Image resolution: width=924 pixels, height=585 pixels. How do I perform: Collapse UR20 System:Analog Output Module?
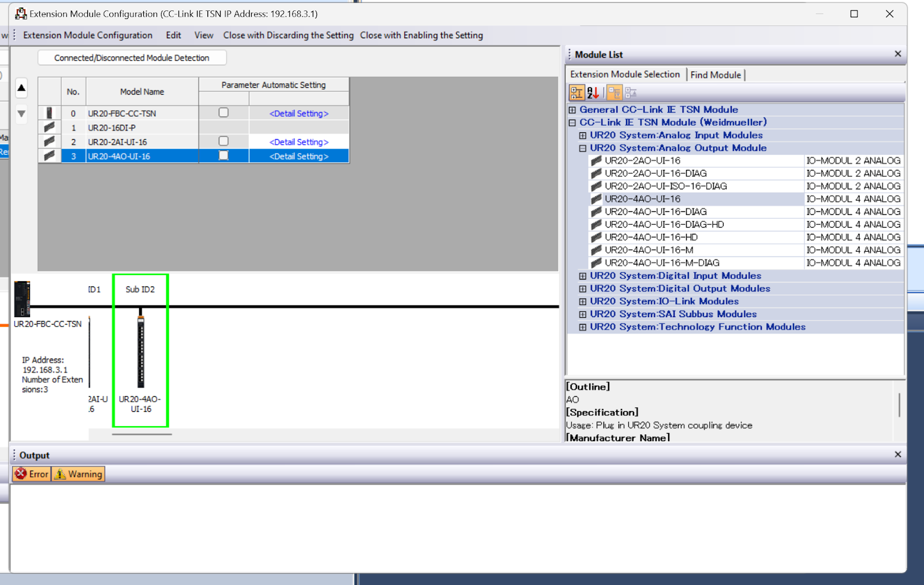(583, 148)
